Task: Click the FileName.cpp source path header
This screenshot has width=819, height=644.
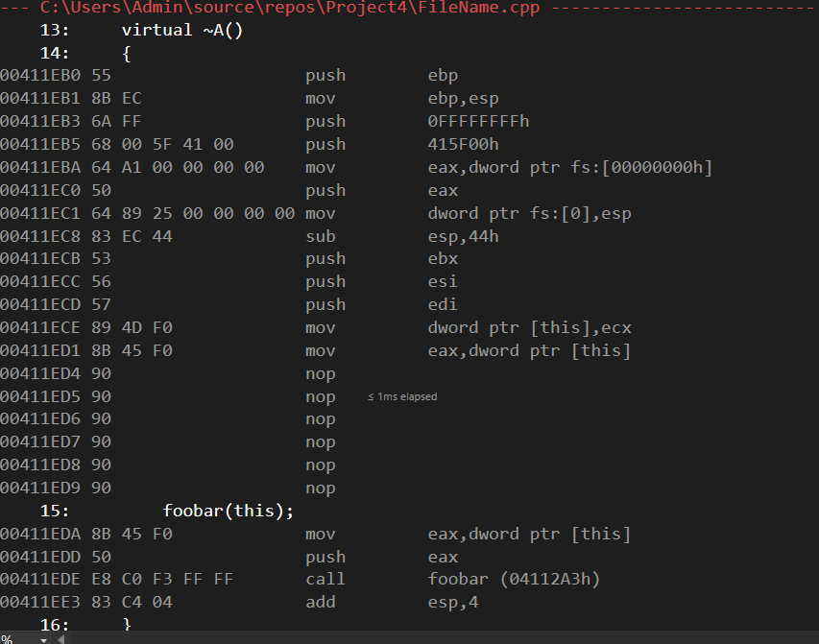Action: coord(290,8)
